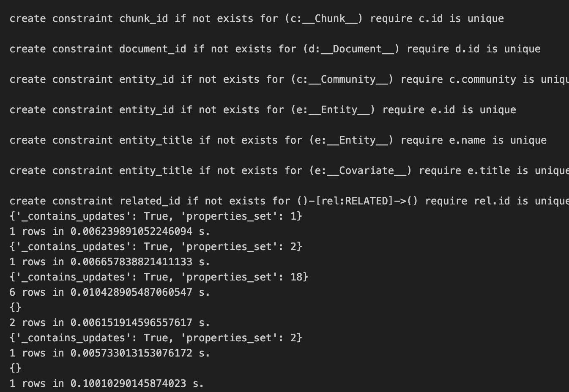
Task: Click the [rel:RELATED] pattern text
Action: pos(355,201)
